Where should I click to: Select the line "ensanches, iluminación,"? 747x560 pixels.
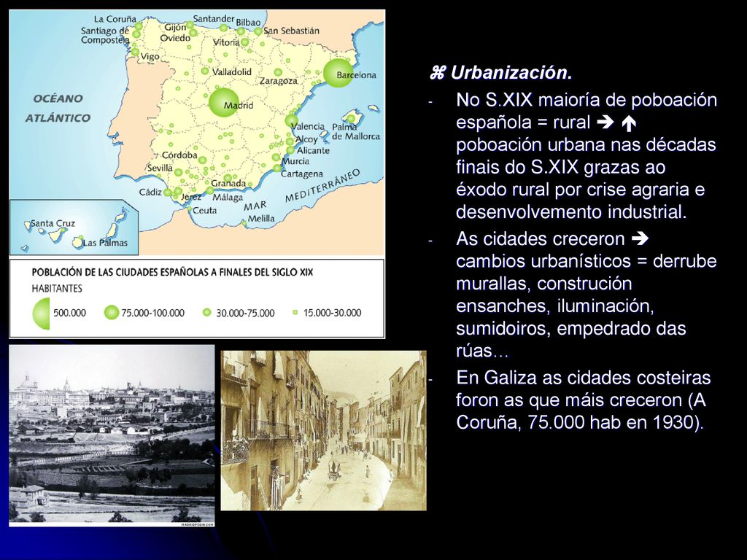[x=555, y=306]
